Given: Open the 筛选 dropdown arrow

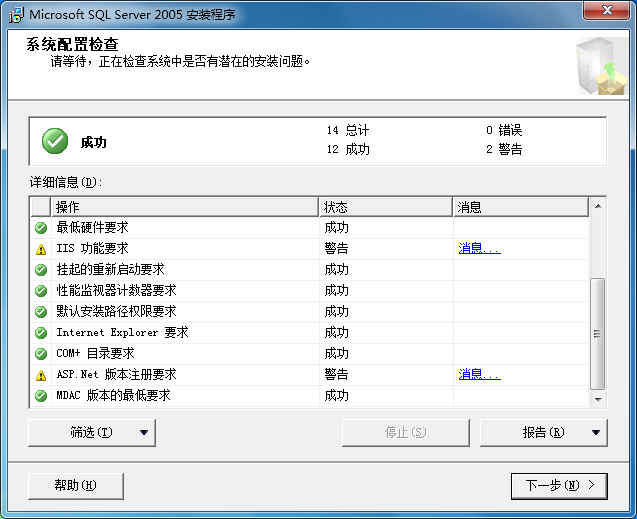Looking at the screenshot, I should [x=144, y=433].
